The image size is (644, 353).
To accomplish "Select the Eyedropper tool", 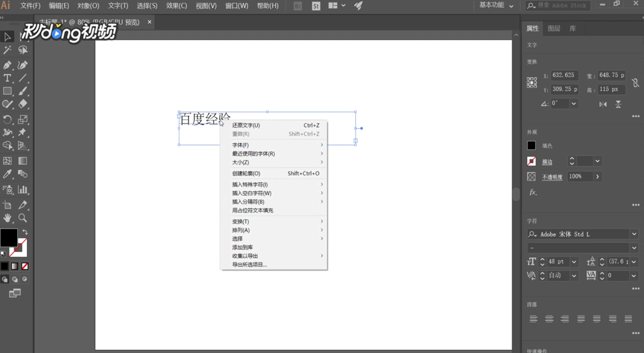I will 7,174.
